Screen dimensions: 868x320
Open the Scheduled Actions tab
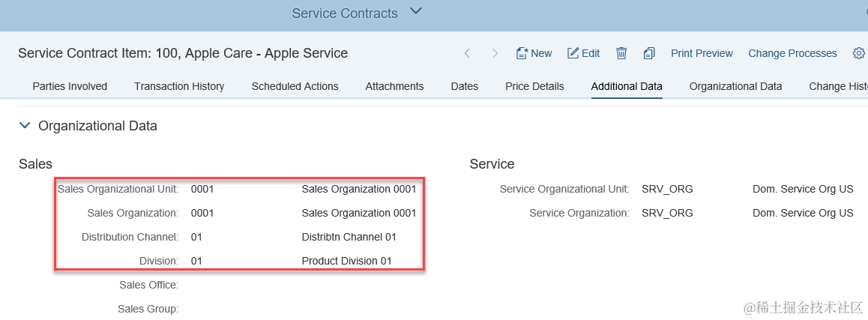pos(295,86)
